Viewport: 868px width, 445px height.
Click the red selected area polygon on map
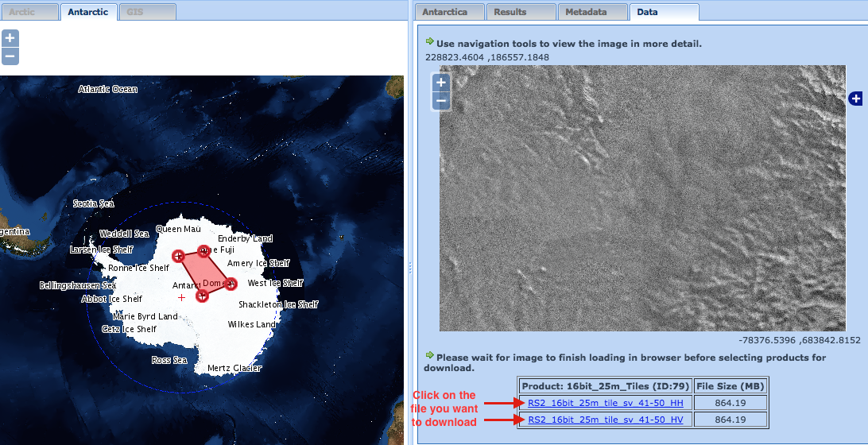203,273
